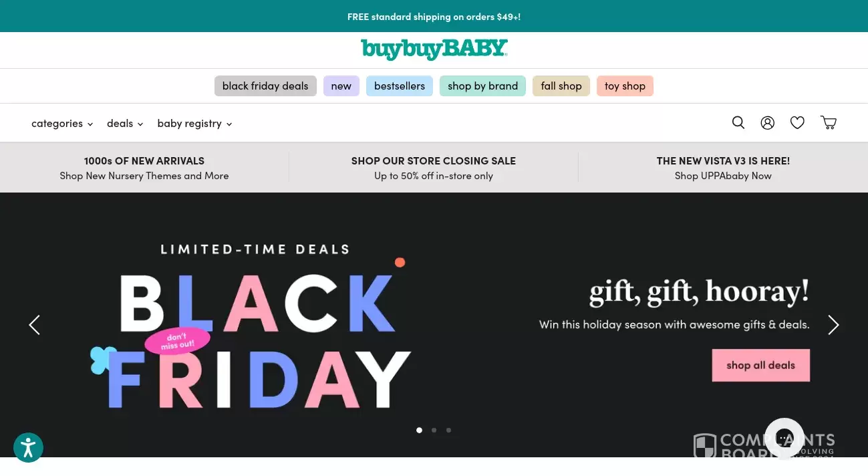Image resolution: width=868 pixels, height=476 pixels.
Task: Open the accessibility options icon
Action: tap(28, 448)
